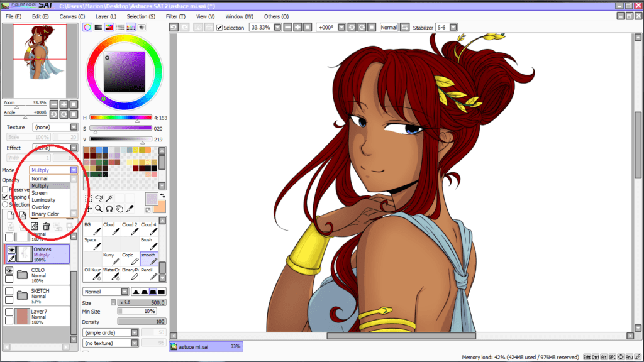This screenshot has height=362, width=644.
Task: Open the layer Mode dropdown arrow
Action: point(74,170)
